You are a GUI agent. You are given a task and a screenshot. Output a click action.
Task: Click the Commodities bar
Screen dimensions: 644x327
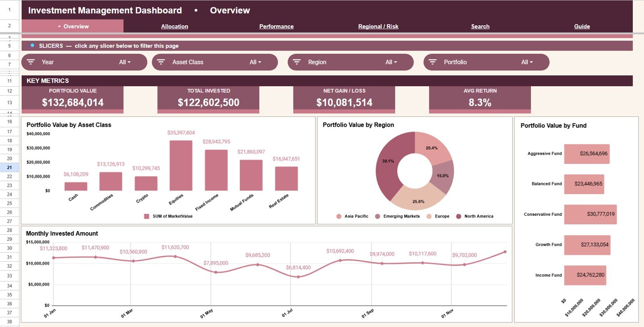pos(111,181)
